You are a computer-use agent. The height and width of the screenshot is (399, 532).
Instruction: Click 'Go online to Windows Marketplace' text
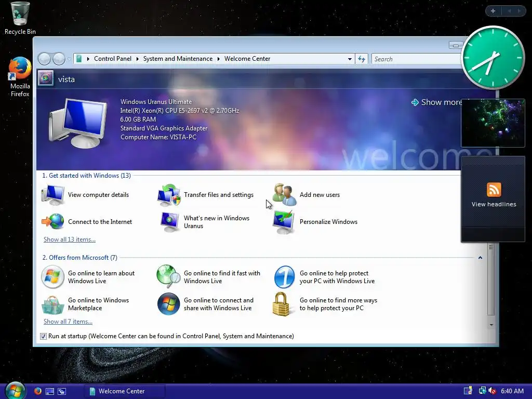tap(98, 304)
